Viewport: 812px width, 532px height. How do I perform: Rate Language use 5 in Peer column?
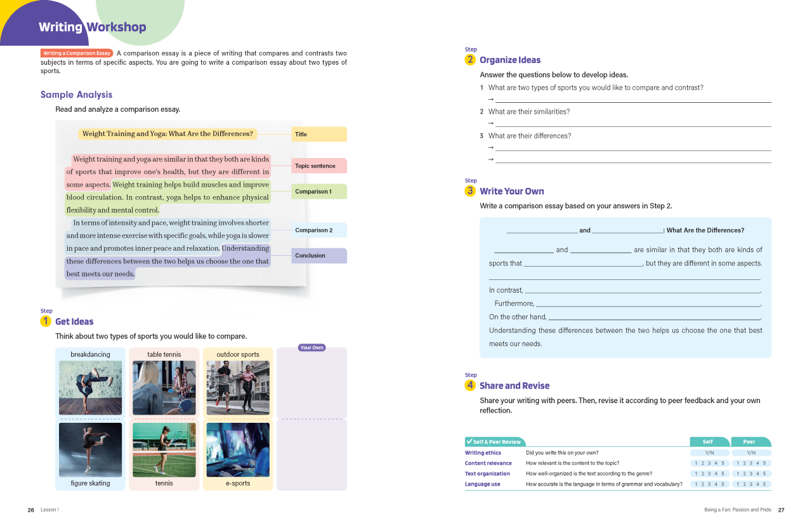764,484
